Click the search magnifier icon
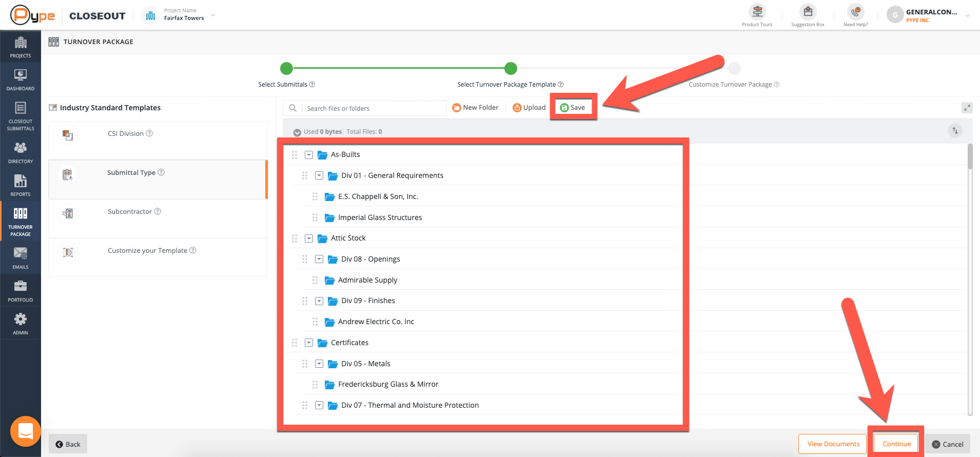This screenshot has height=457, width=980. (293, 108)
